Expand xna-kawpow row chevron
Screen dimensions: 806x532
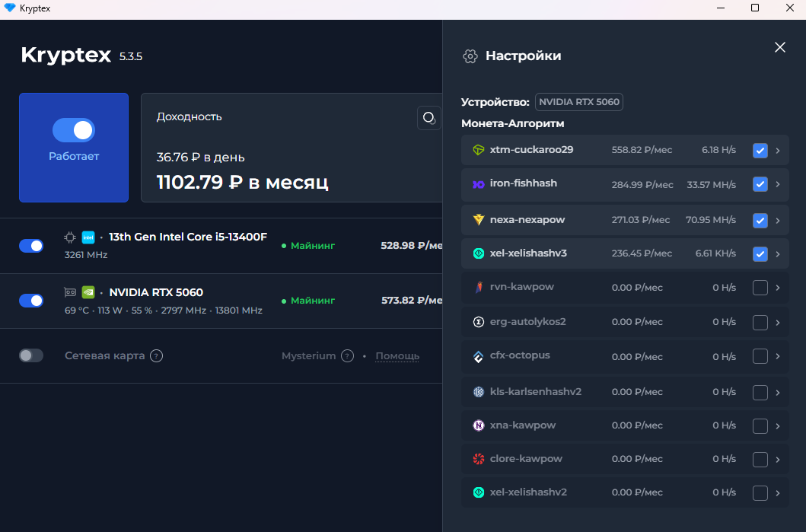coord(778,426)
